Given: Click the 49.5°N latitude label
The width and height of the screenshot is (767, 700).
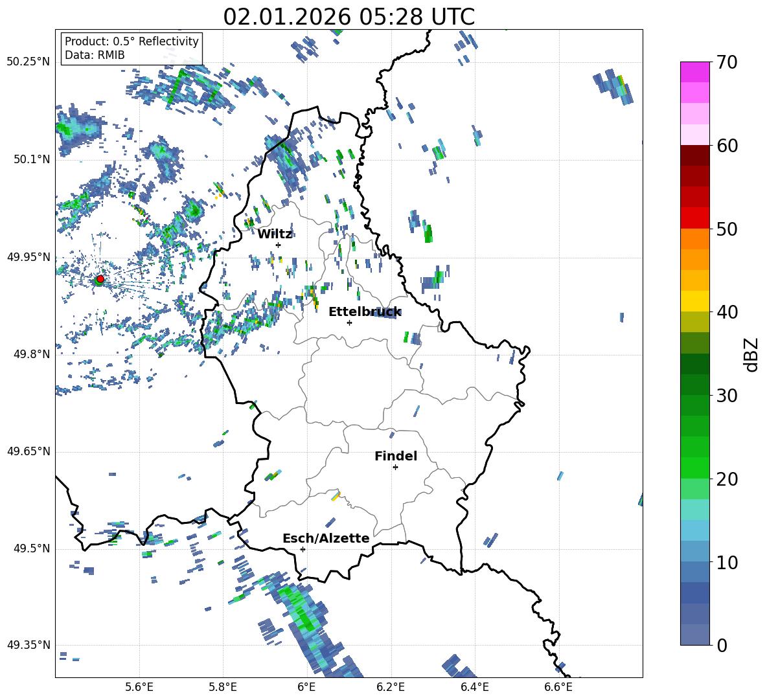Looking at the screenshot, I should coord(32,548).
